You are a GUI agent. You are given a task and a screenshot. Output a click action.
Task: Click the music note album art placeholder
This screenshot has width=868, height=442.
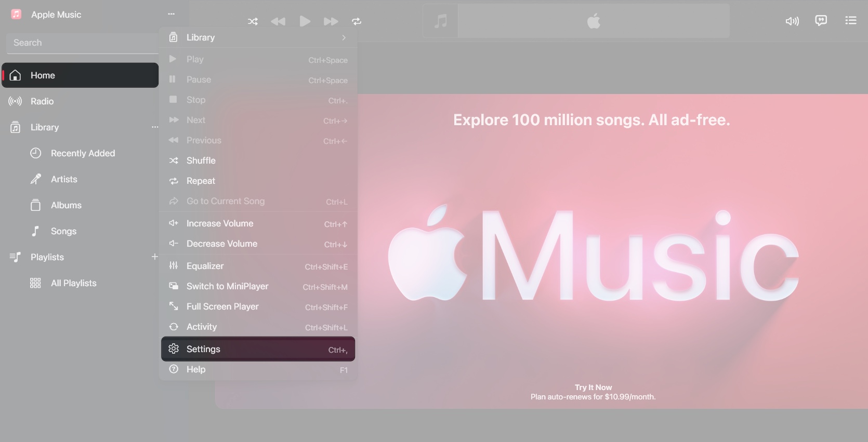(440, 21)
